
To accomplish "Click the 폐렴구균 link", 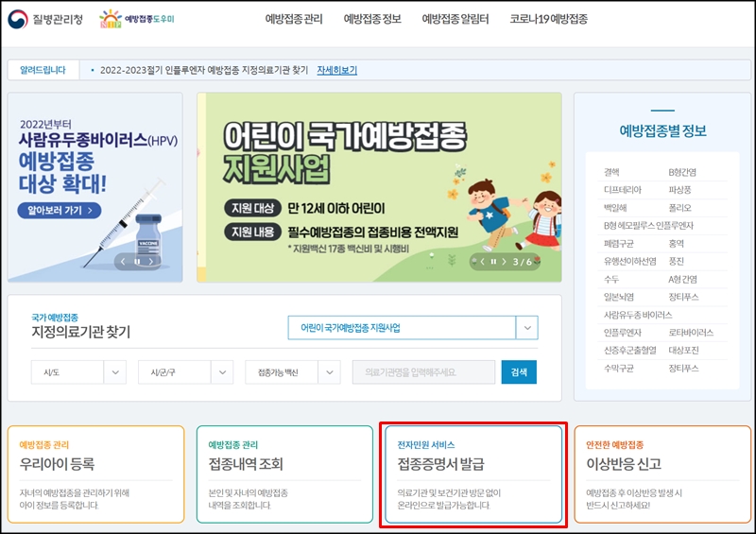I will (x=619, y=244).
